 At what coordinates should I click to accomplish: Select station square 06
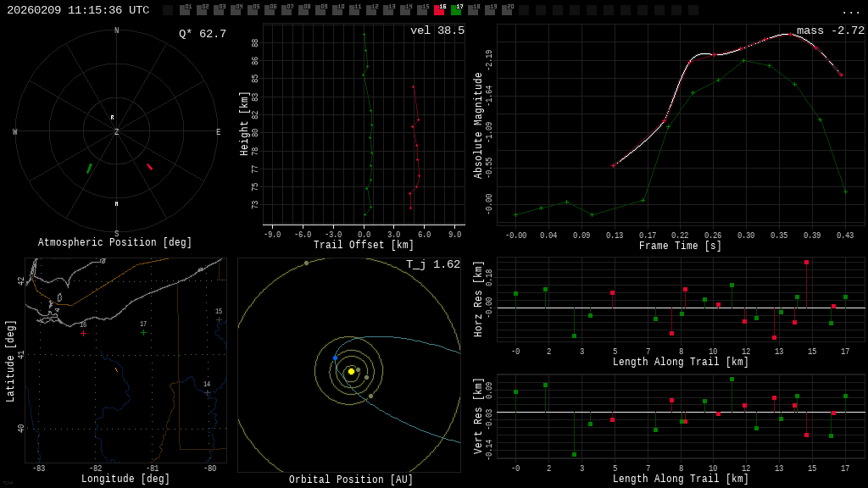point(270,10)
